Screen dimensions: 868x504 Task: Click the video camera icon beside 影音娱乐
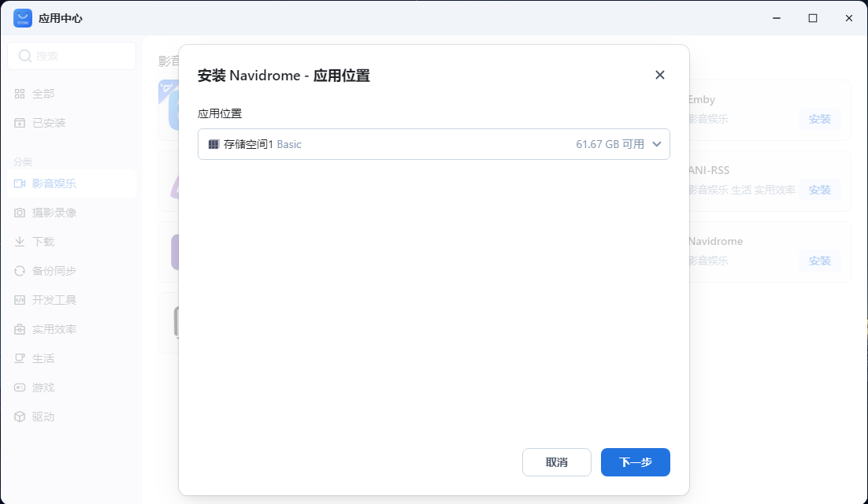tap(20, 183)
